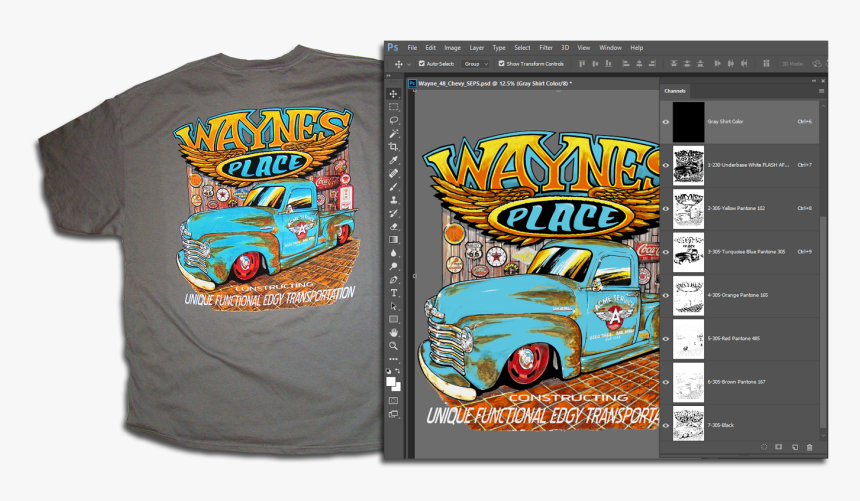
Task: Select the Blur tool
Action: tap(393, 253)
